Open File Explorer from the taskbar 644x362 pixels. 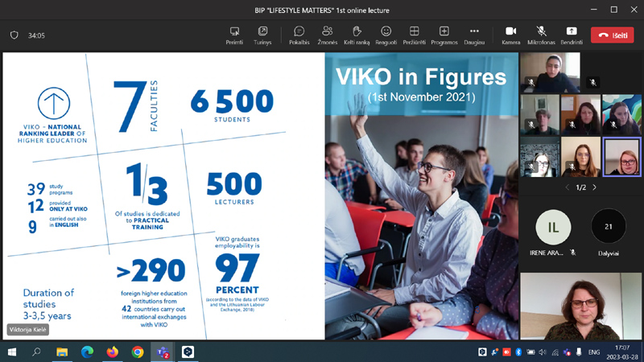point(62,352)
